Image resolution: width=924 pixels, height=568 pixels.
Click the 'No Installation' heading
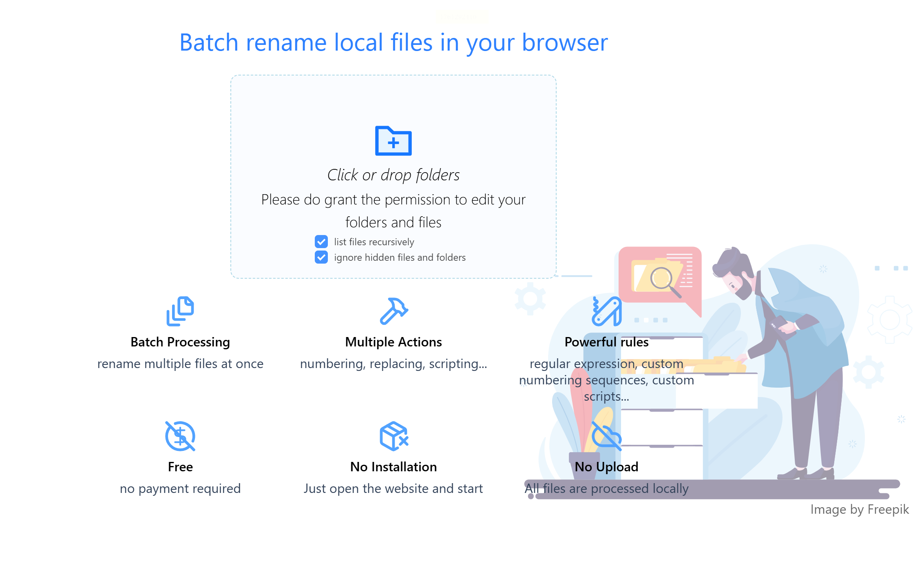coord(393,467)
